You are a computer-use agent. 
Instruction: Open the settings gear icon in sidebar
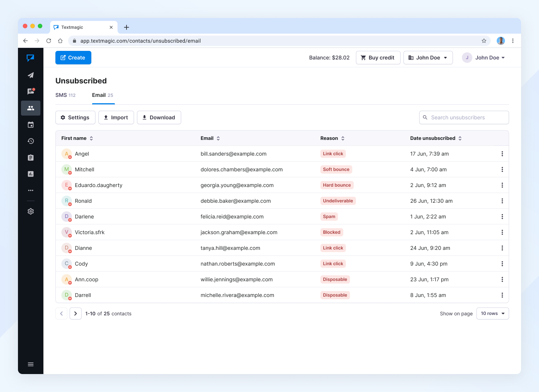(31, 211)
